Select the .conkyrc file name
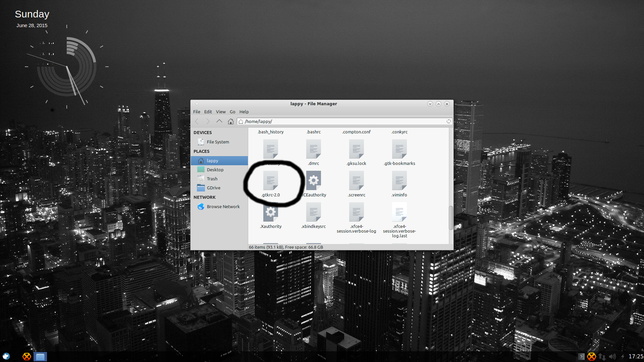644x362 pixels. tap(399, 132)
